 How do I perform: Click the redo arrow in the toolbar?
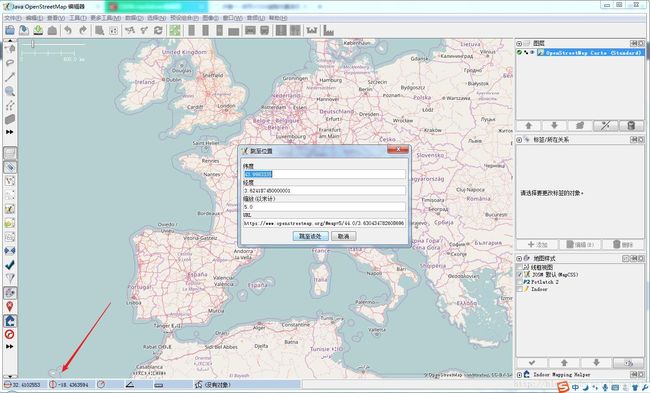point(83,30)
